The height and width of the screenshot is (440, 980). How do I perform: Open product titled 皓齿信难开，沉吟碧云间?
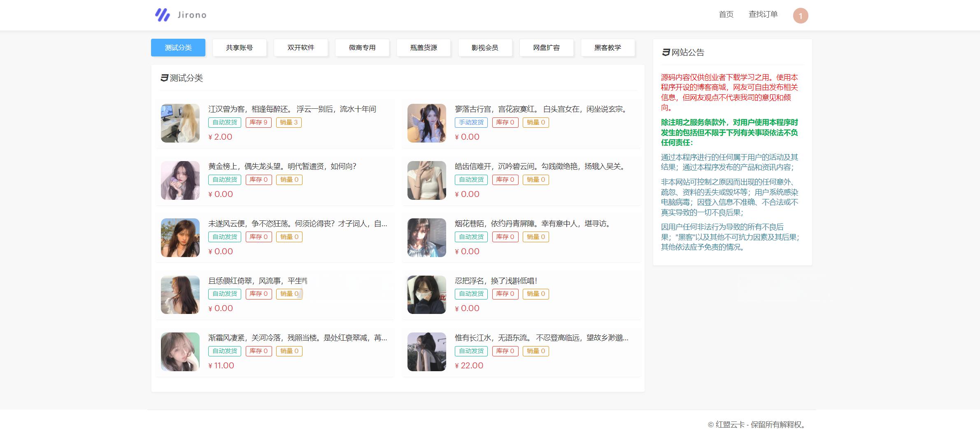(x=540, y=166)
